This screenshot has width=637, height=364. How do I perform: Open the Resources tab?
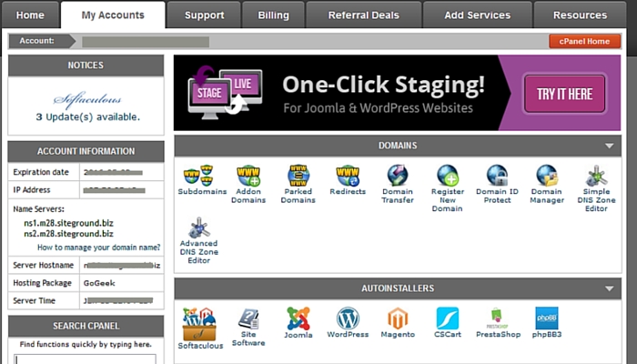pyautogui.click(x=580, y=15)
